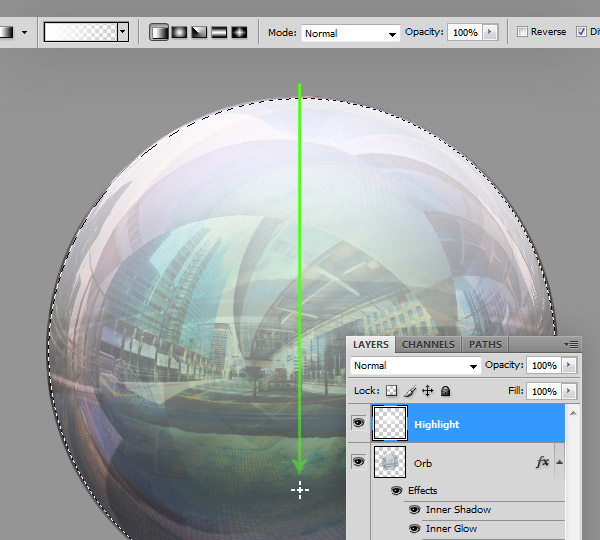Hide the Orb layer
600x540 pixels.
(359, 462)
